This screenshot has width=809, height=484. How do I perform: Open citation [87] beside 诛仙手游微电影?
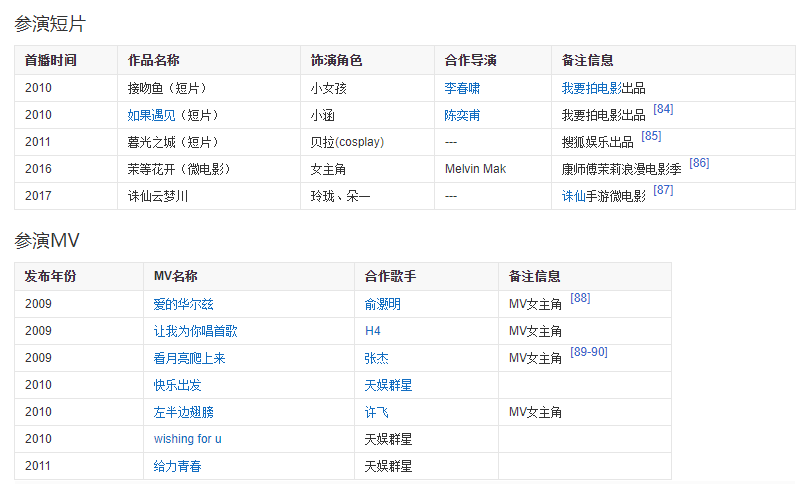click(x=663, y=190)
